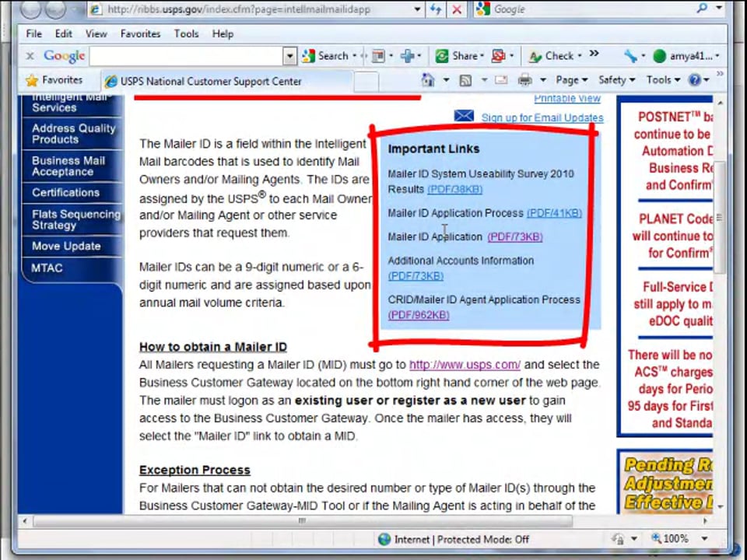Open the File menu

tap(33, 33)
